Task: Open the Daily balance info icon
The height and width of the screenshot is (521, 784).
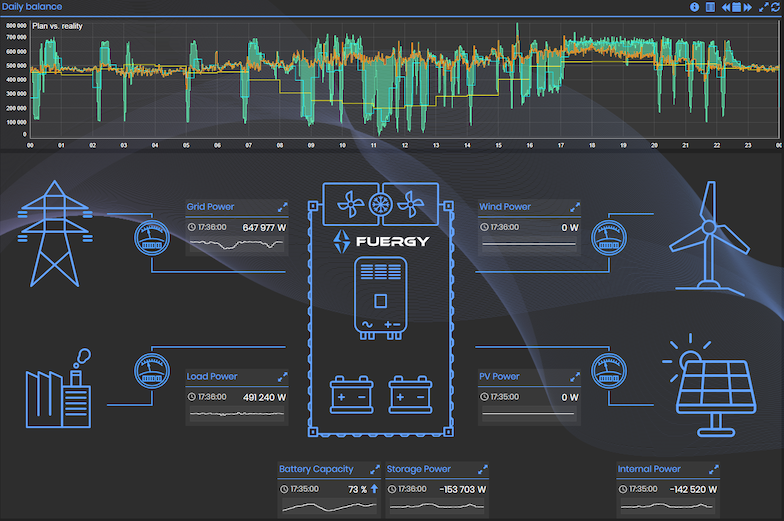Action: [x=694, y=7]
